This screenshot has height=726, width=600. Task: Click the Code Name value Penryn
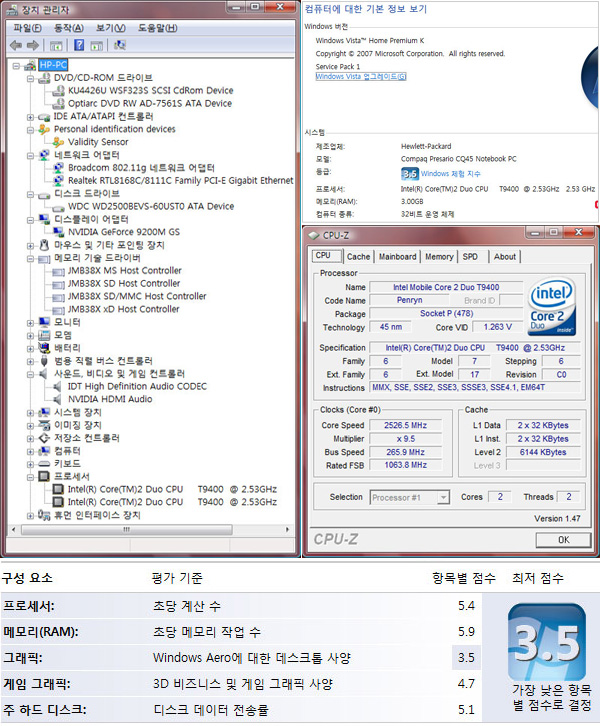pos(409,300)
